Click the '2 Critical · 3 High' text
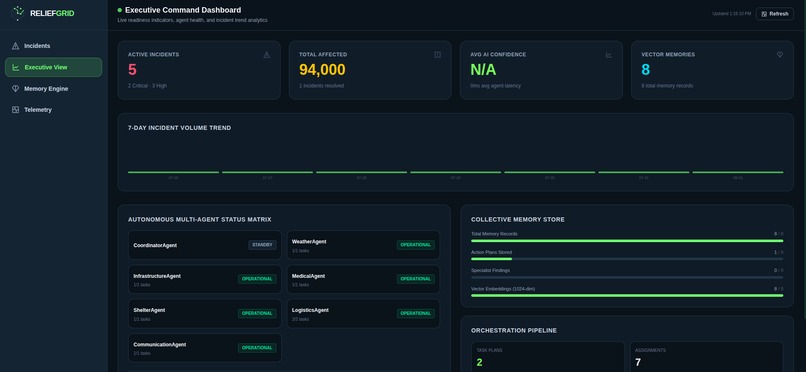Screen dimensions: 806x372 click(x=148, y=86)
